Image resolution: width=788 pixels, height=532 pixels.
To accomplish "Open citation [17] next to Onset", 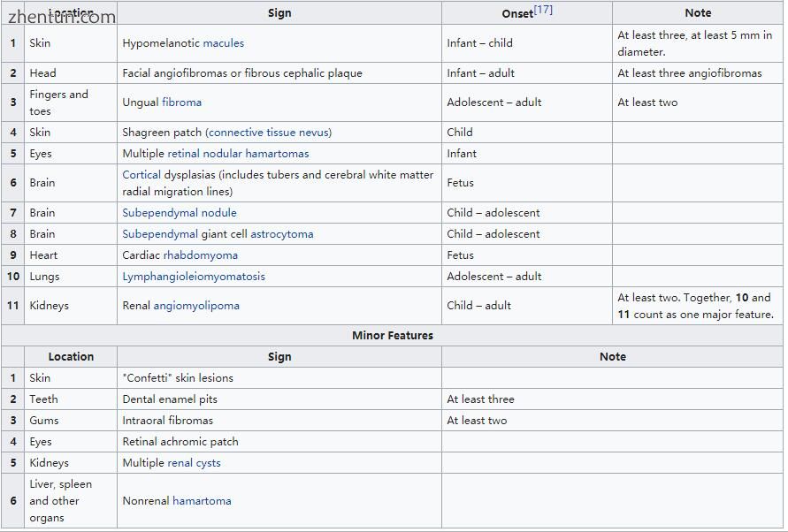I will [x=543, y=10].
